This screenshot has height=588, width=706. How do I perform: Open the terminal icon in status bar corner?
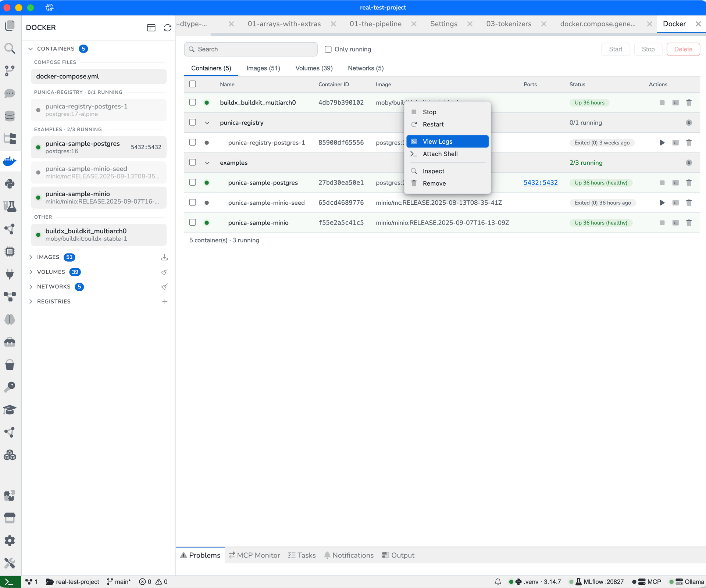coord(10,582)
